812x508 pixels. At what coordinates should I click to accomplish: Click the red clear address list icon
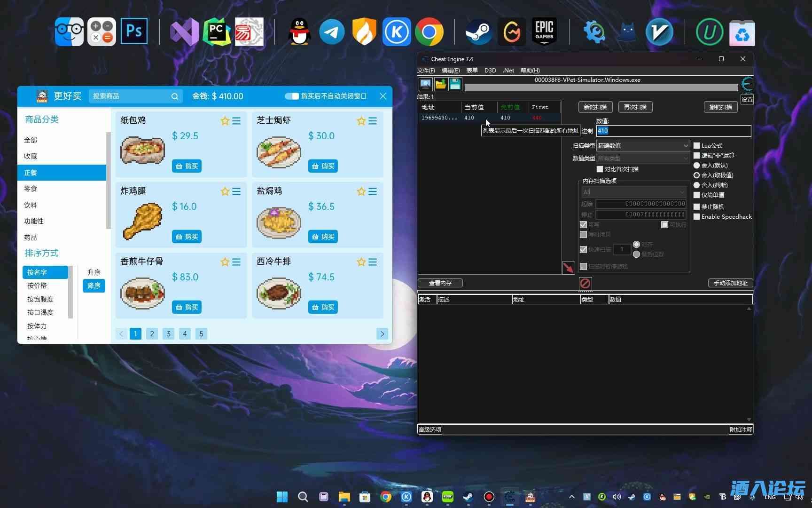(585, 283)
